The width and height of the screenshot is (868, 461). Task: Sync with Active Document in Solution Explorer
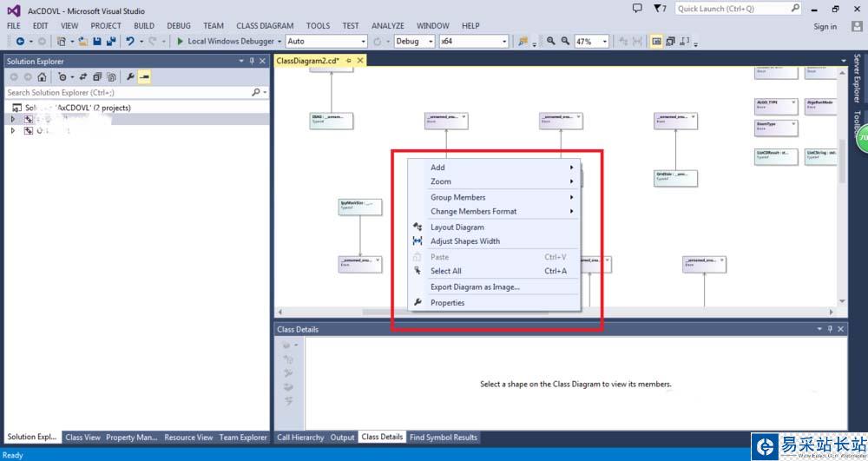[83, 77]
